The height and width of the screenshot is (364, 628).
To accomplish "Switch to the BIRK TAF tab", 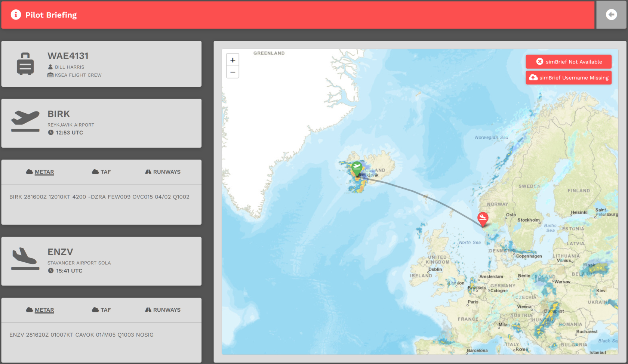I will pos(101,172).
